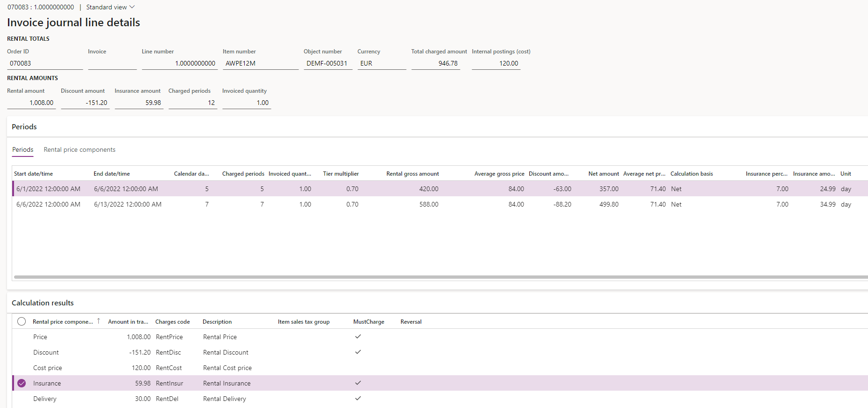
Task: Click the Tier multiplier column header
Action: (341, 173)
